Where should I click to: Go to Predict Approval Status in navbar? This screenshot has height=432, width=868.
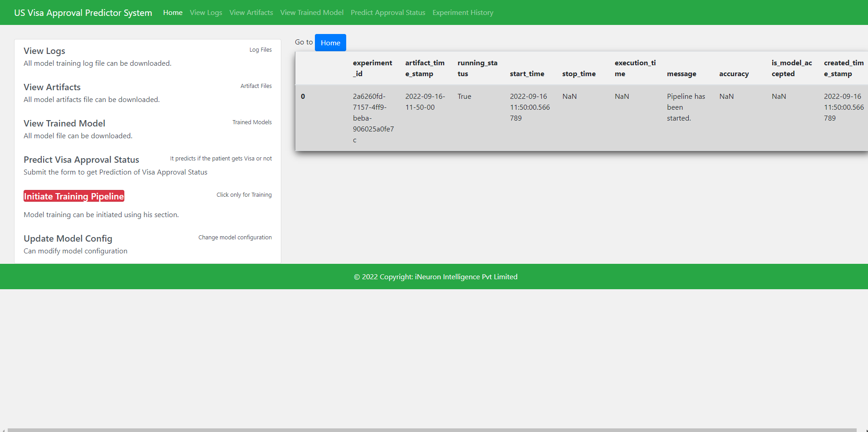pos(388,13)
